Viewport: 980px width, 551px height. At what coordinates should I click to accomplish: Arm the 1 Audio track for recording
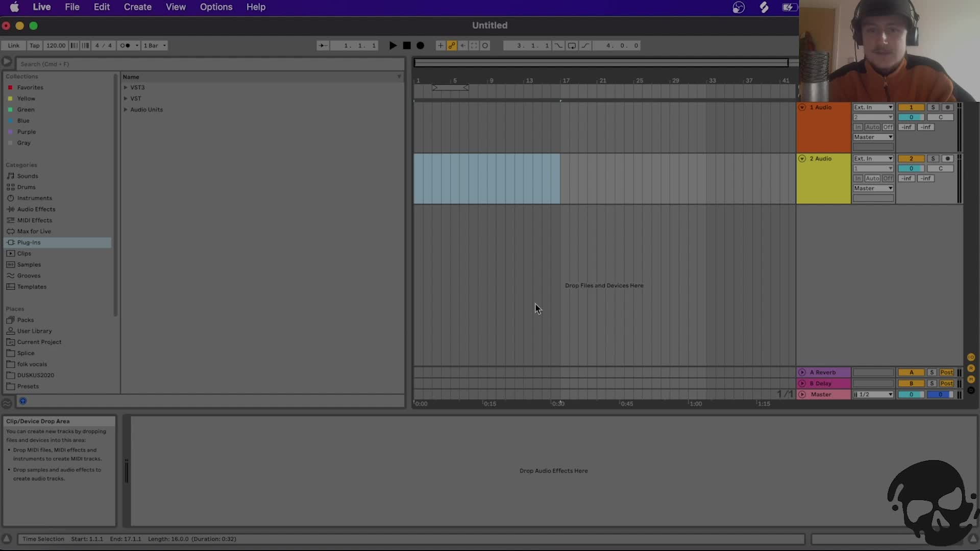(x=948, y=107)
